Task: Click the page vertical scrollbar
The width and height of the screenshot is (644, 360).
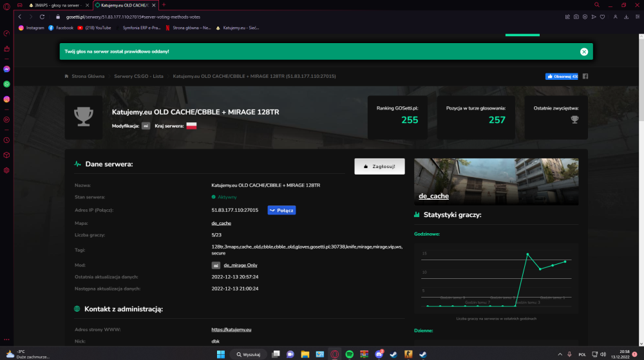Action: coord(641,189)
